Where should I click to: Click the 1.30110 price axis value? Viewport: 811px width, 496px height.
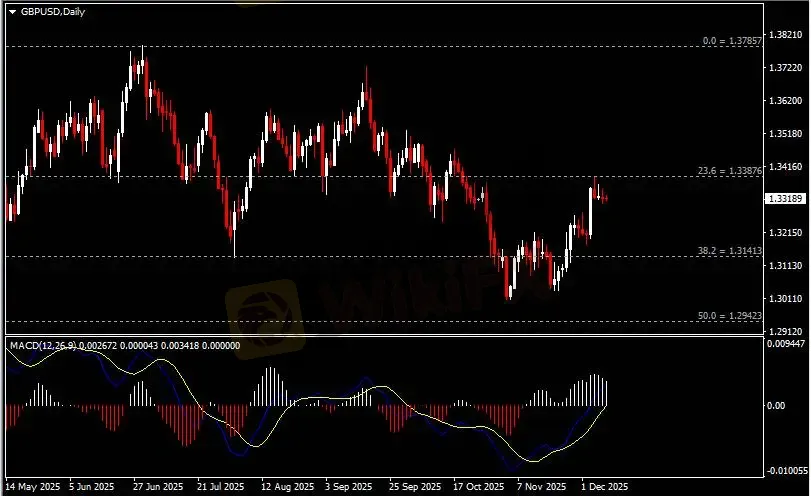pyautogui.click(x=785, y=298)
